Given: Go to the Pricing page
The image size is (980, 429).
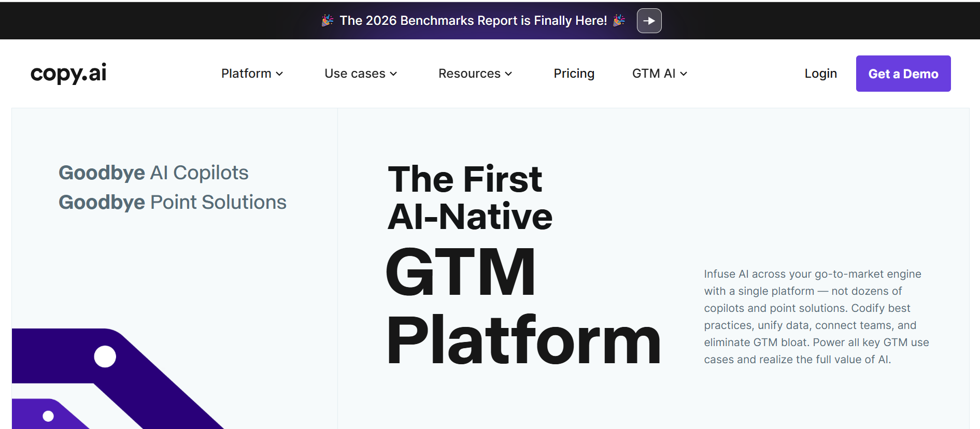Looking at the screenshot, I should (574, 74).
